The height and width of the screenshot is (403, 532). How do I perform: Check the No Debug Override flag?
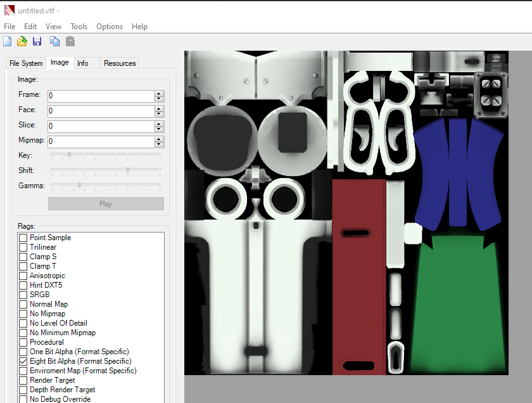(x=23, y=399)
